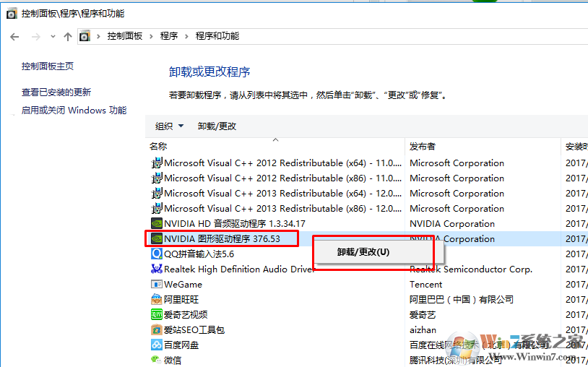The image size is (588, 367).
Task: Click the Forward navigation arrow
Action: click(x=36, y=37)
